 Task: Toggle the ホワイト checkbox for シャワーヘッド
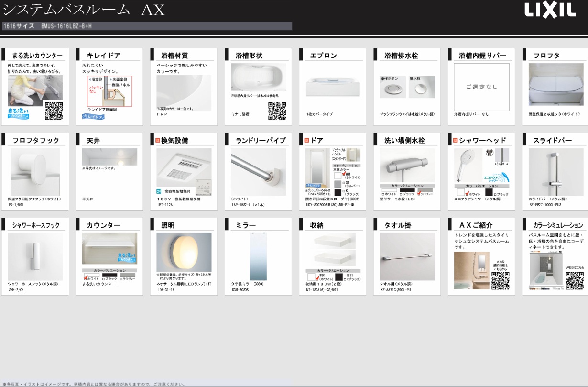click(x=468, y=194)
